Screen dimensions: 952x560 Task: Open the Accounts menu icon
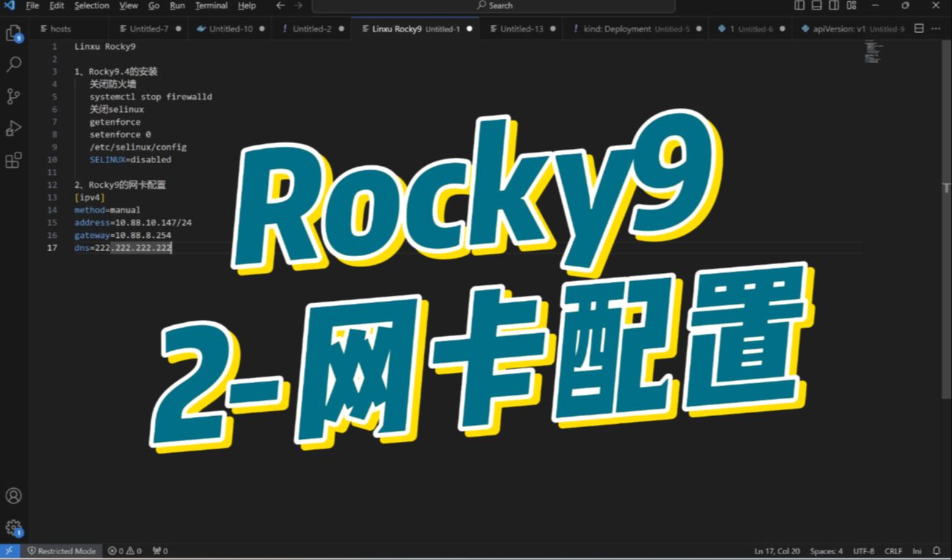coord(13,496)
